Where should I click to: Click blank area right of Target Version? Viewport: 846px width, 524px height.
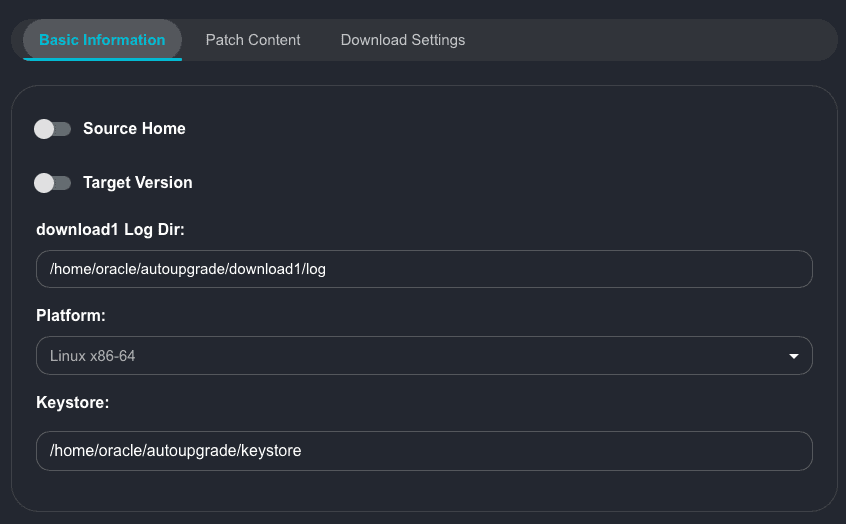[500, 183]
